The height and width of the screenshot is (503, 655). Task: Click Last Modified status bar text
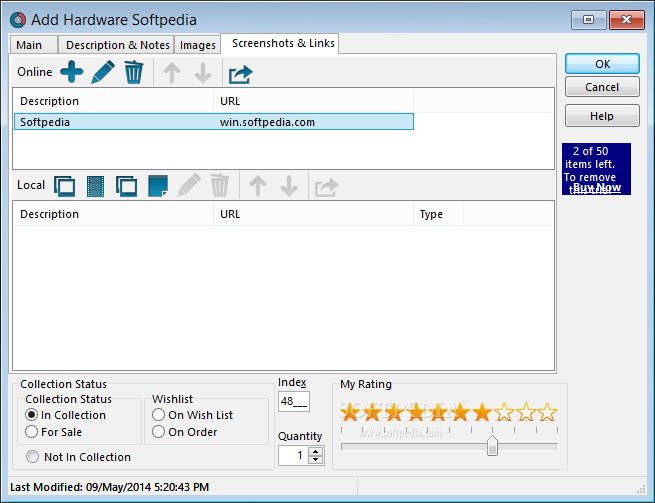coord(109,487)
